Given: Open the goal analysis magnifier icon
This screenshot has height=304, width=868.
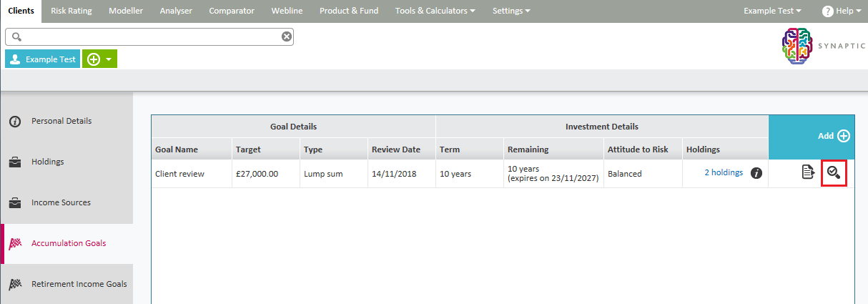Looking at the screenshot, I should coord(834,172).
